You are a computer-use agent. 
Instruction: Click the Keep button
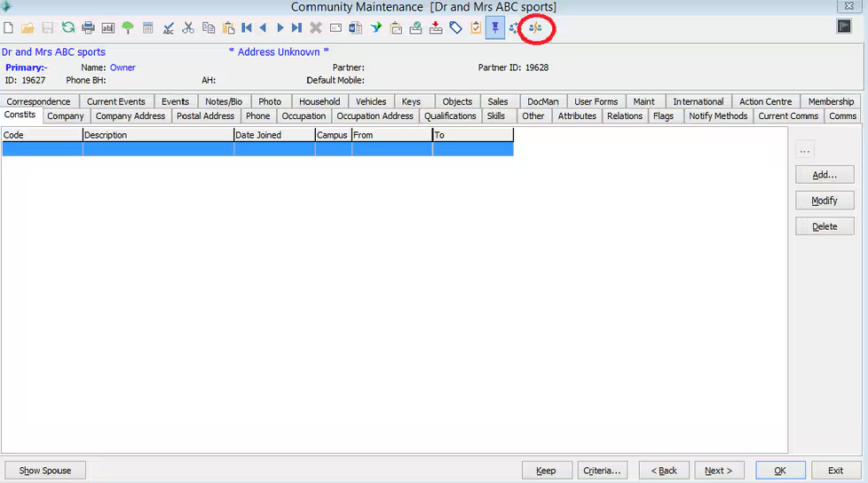coord(547,471)
